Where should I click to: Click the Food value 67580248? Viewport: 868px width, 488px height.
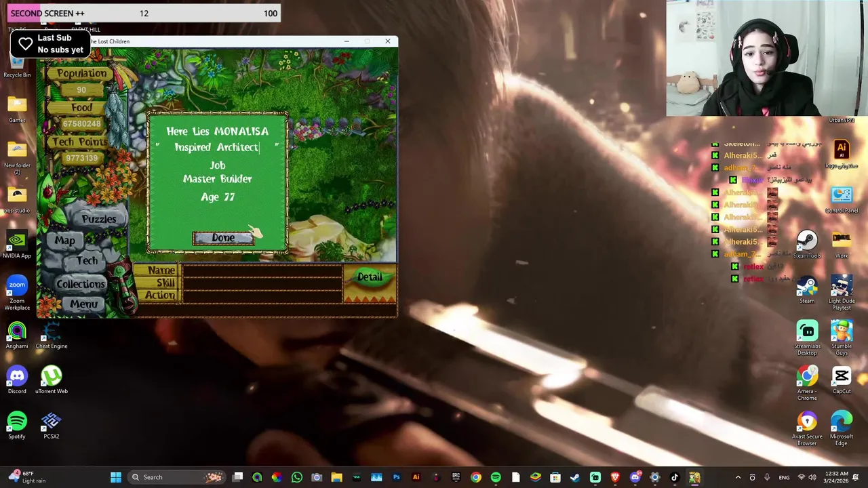point(81,124)
